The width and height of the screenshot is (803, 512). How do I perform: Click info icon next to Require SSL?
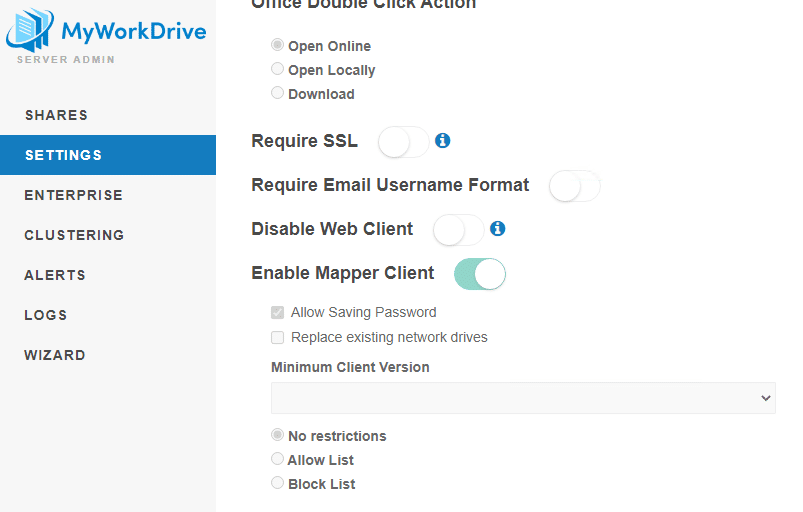(443, 141)
